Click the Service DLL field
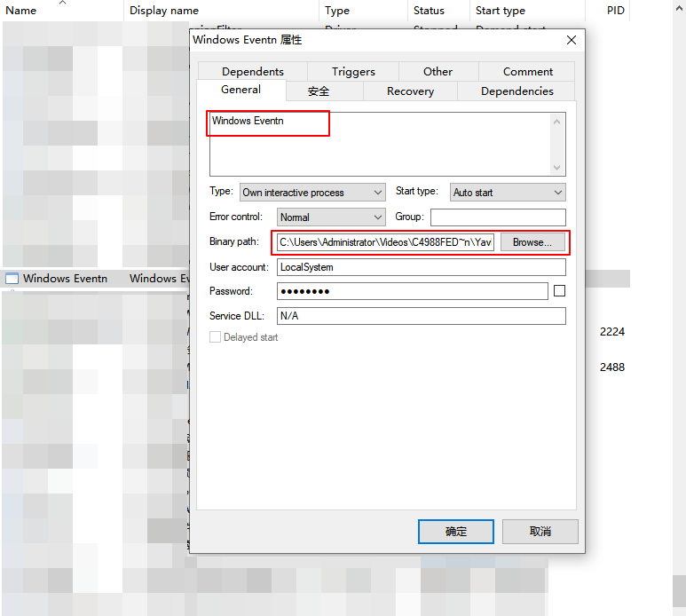This screenshot has width=686, height=616. 421,316
